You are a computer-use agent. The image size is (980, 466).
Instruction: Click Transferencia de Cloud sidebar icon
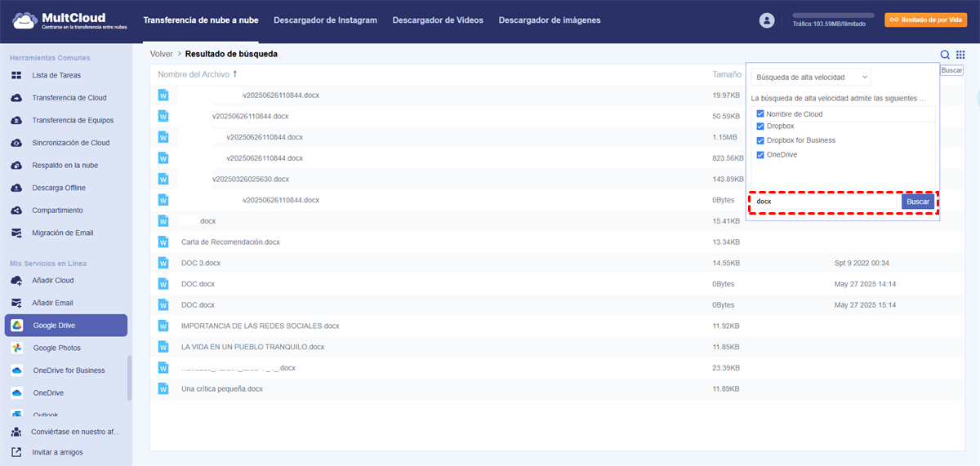16,98
